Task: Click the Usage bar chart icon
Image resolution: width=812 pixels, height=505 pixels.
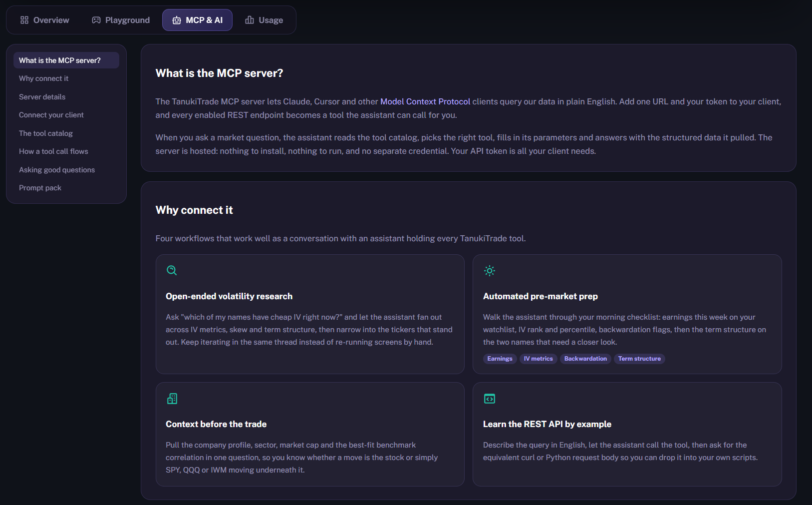Action: pos(250,20)
